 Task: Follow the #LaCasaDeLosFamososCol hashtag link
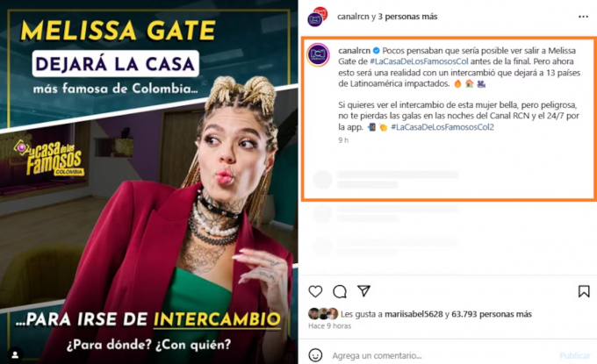point(419,61)
